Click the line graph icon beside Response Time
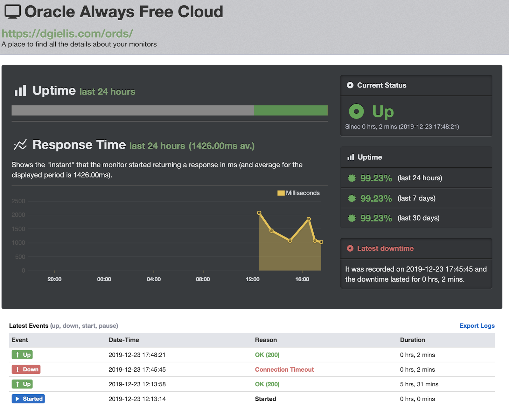The image size is (509, 420). 20,145
